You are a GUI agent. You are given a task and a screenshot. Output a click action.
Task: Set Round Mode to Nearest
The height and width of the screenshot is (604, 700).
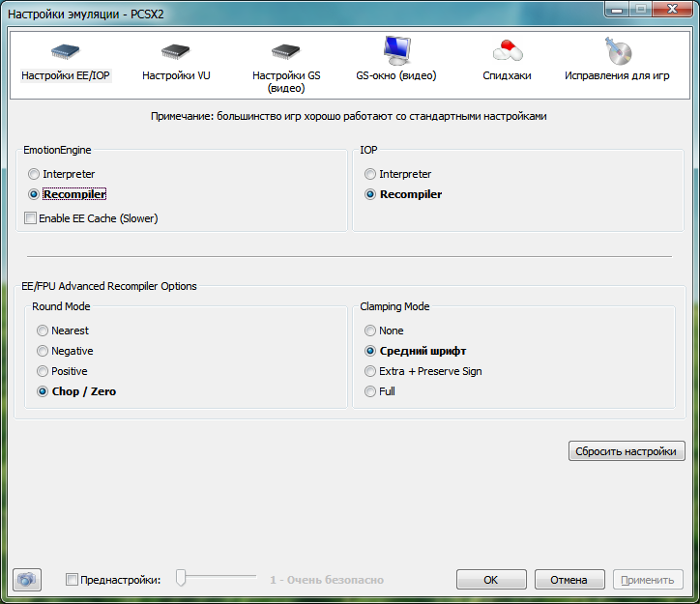[43, 331]
